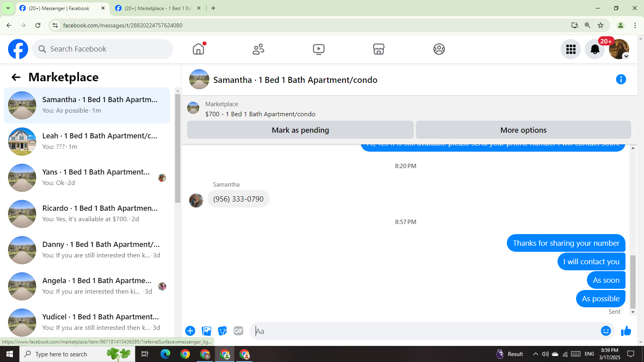Viewport: 644px width, 362px height.
Task: Bookmark this page with the star
Action: (x=601, y=25)
